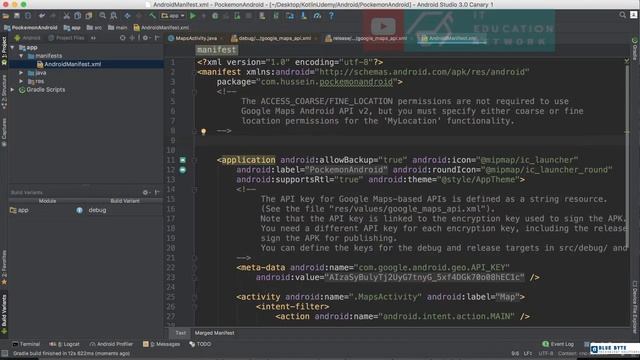Open Project panel settings gear
Image resolution: width=640 pixels, height=360 pixels.
pyautogui.click(x=146, y=38)
